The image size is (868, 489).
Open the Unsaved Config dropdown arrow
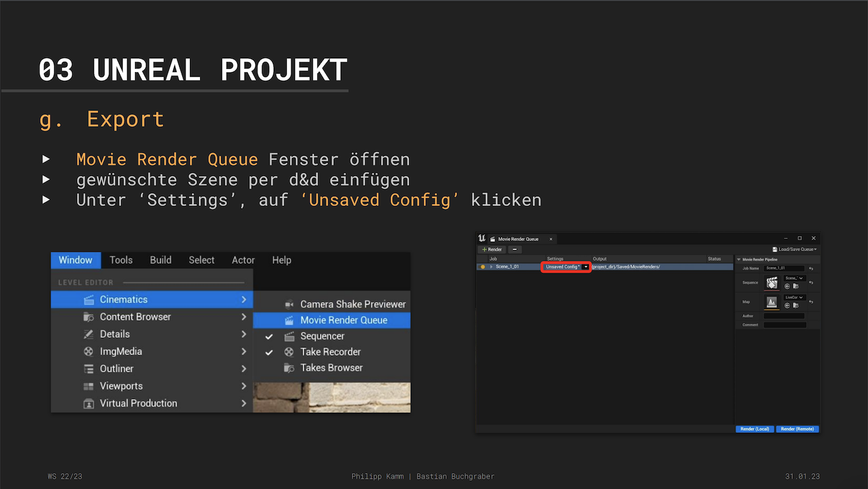click(586, 266)
